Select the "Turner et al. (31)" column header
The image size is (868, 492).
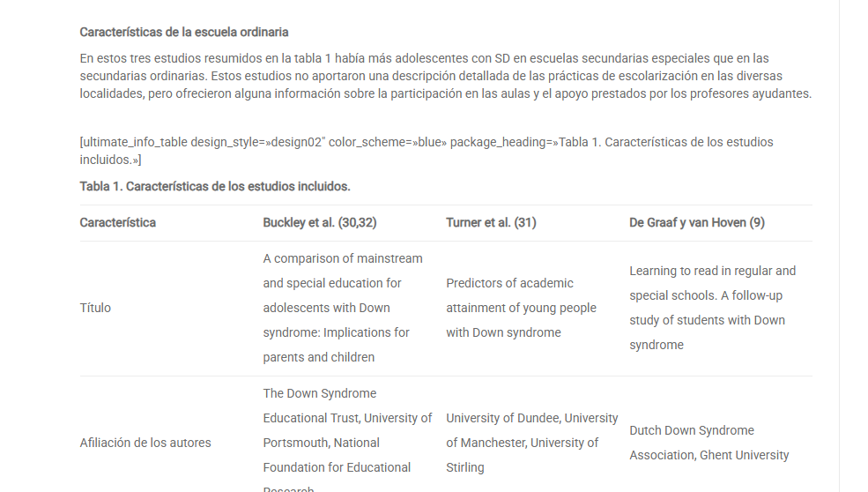[491, 222]
